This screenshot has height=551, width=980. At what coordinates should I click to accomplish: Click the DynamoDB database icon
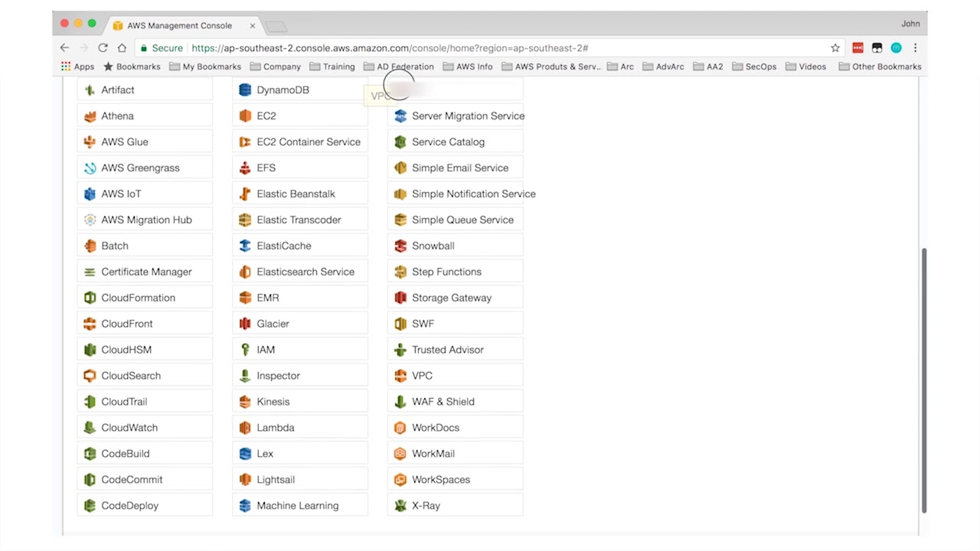(245, 90)
